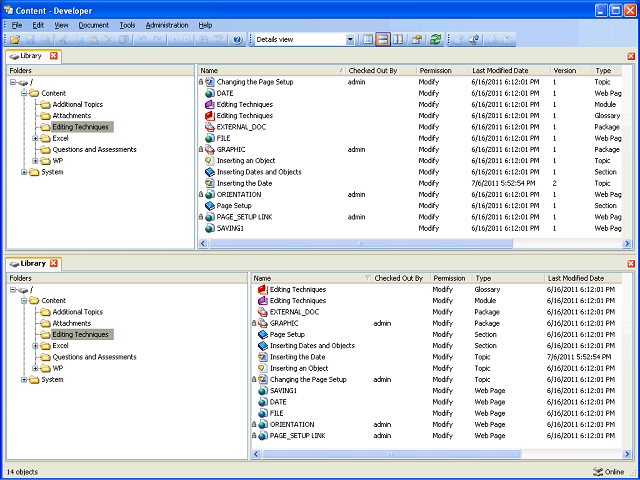Click the Open folder toolbar icon
Image resolution: width=640 pixels, height=480 pixels.
[15, 40]
